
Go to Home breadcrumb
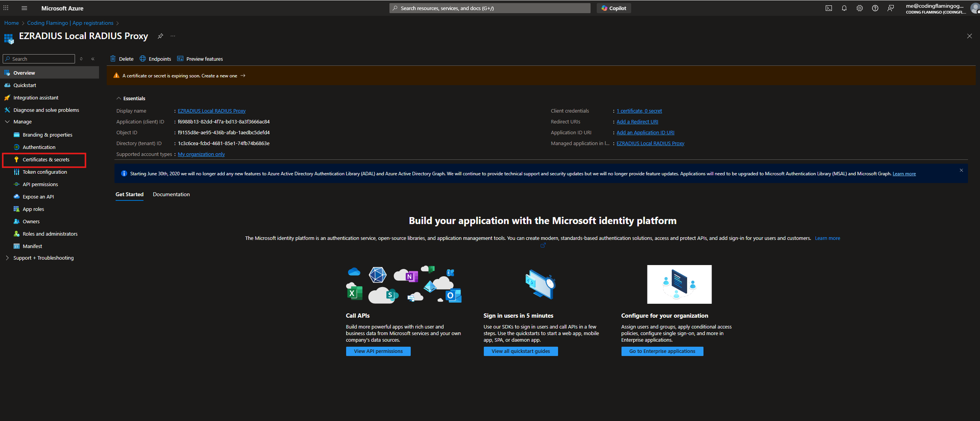pyautogui.click(x=12, y=23)
